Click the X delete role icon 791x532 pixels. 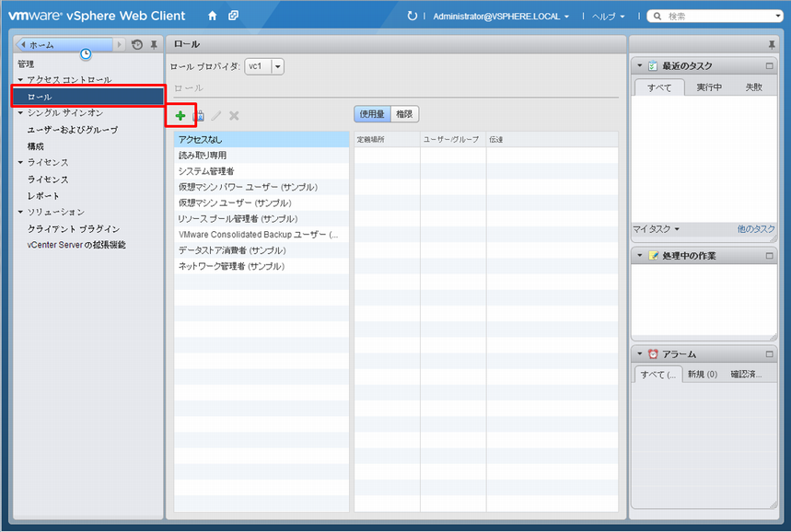click(234, 116)
